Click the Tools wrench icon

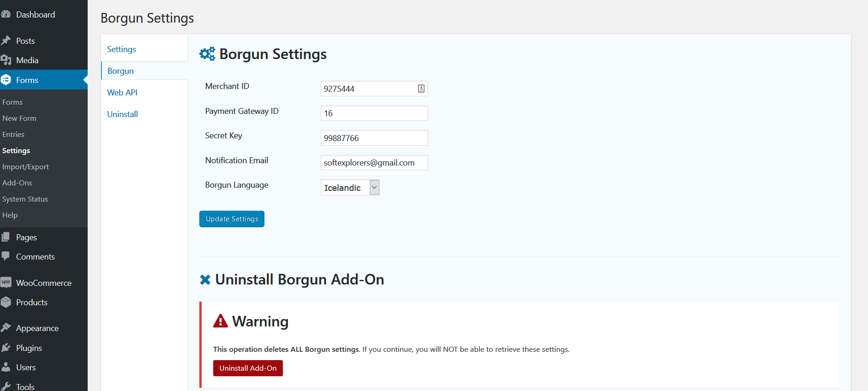6,386
